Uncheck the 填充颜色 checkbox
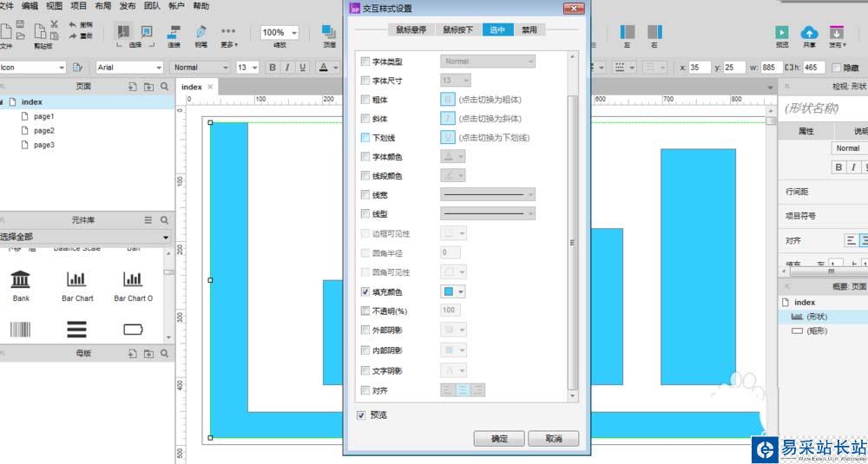Viewport: 868px width, 464px height. tap(365, 291)
